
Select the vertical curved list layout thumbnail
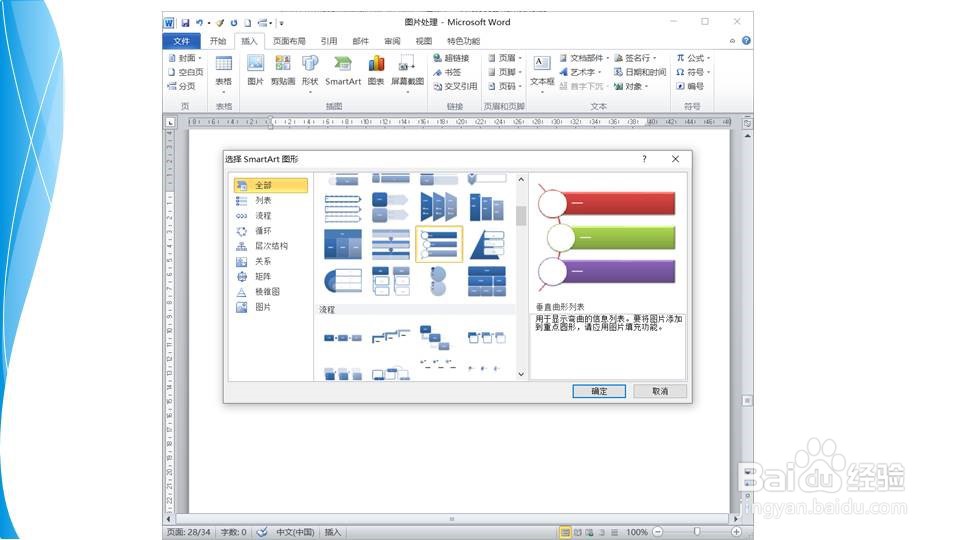click(x=439, y=244)
